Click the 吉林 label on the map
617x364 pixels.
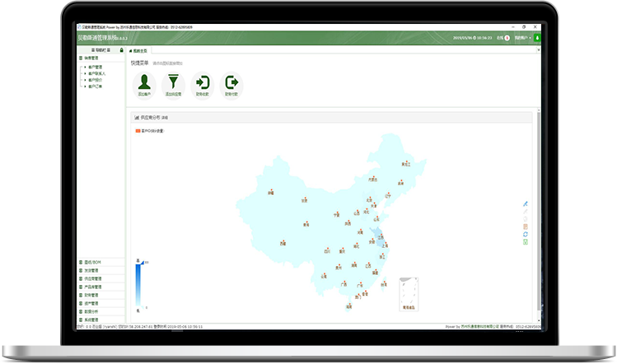[x=400, y=183]
